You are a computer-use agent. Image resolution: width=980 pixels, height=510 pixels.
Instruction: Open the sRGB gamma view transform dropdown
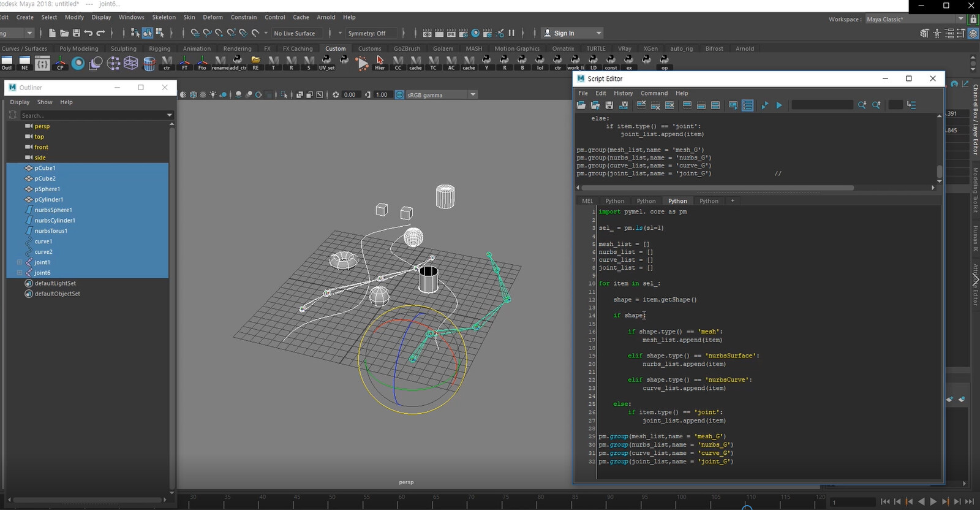pos(472,95)
